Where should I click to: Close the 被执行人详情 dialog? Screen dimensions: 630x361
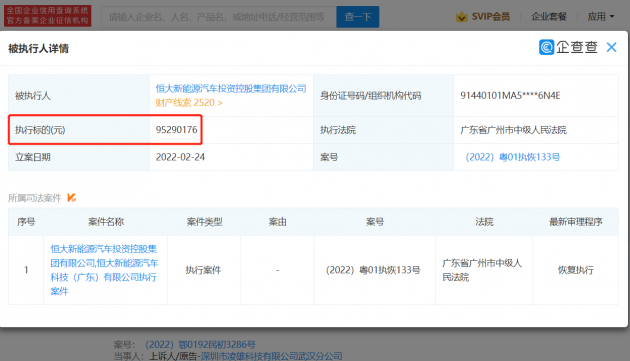click(612, 47)
